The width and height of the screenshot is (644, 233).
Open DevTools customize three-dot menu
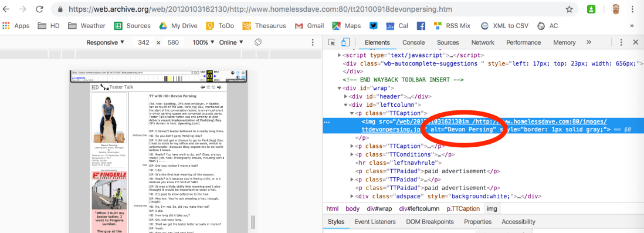tap(621, 42)
